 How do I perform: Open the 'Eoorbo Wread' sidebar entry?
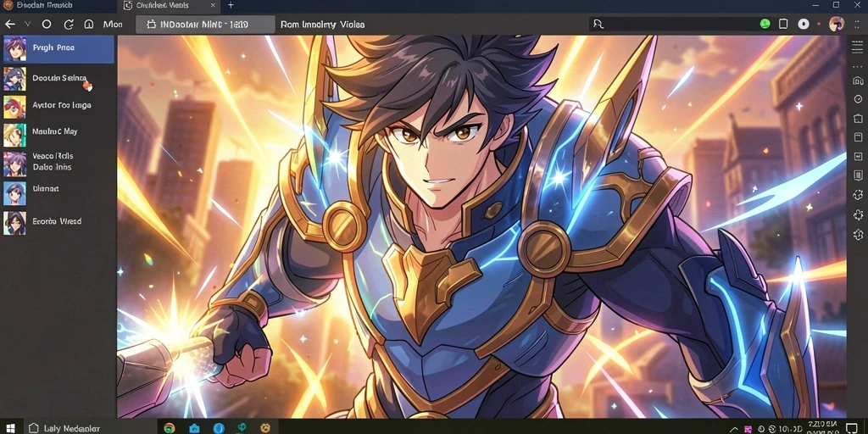pyautogui.click(x=58, y=221)
